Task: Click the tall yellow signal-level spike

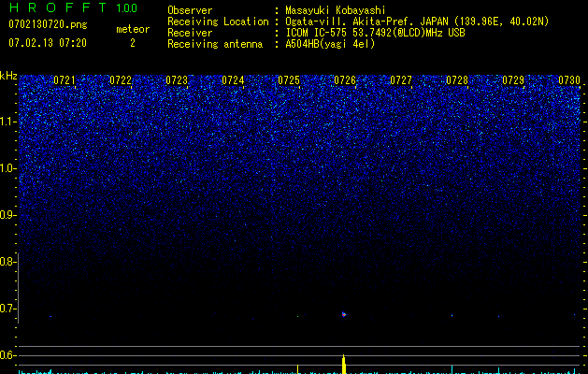Action: 343,364
